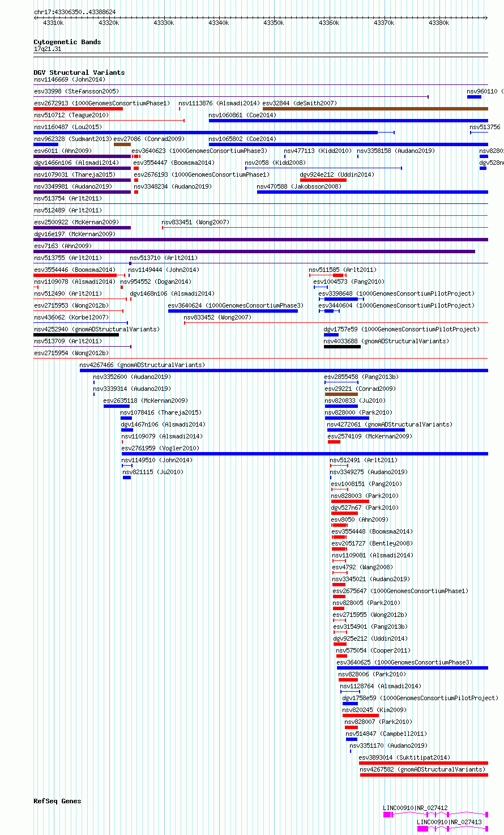Image resolution: width=504 pixels, height=835 pixels.
Task: Open the esv3640624 blue variant bar
Action: 233,311
